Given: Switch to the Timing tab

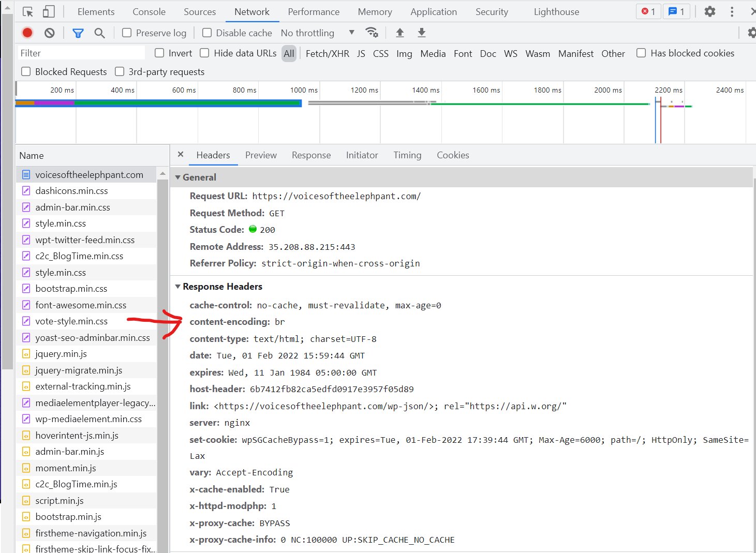Looking at the screenshot, I should [x=407, y=155].
